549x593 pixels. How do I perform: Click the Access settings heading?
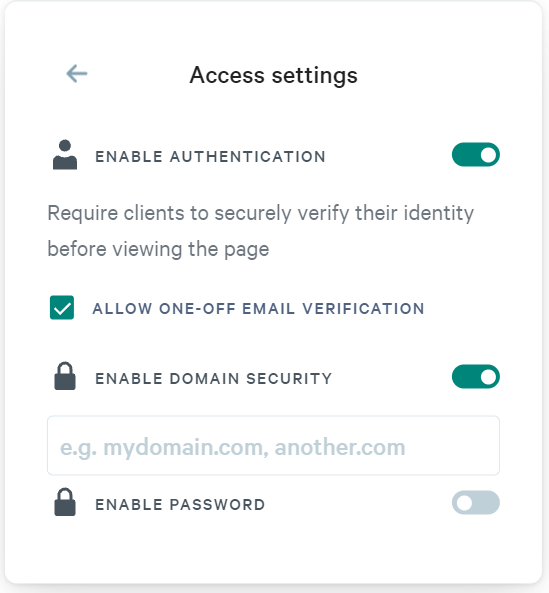[x=273, y=75]
